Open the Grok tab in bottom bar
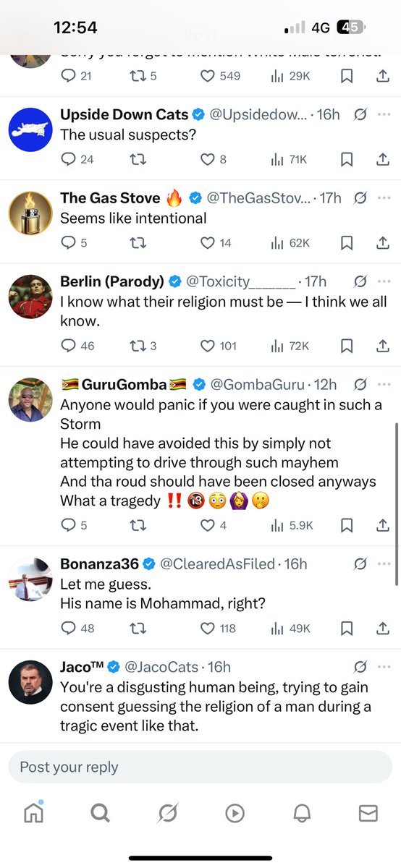 coord(167,813)
